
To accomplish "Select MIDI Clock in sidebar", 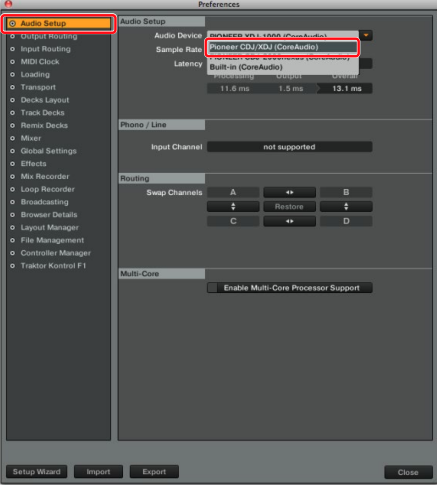I will [x=40, y=62].
